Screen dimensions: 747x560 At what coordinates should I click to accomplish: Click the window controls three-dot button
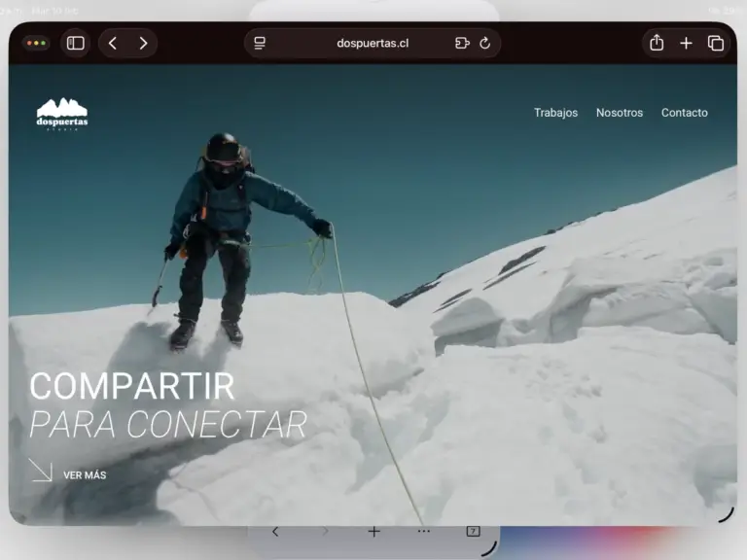tap(37, 43)
